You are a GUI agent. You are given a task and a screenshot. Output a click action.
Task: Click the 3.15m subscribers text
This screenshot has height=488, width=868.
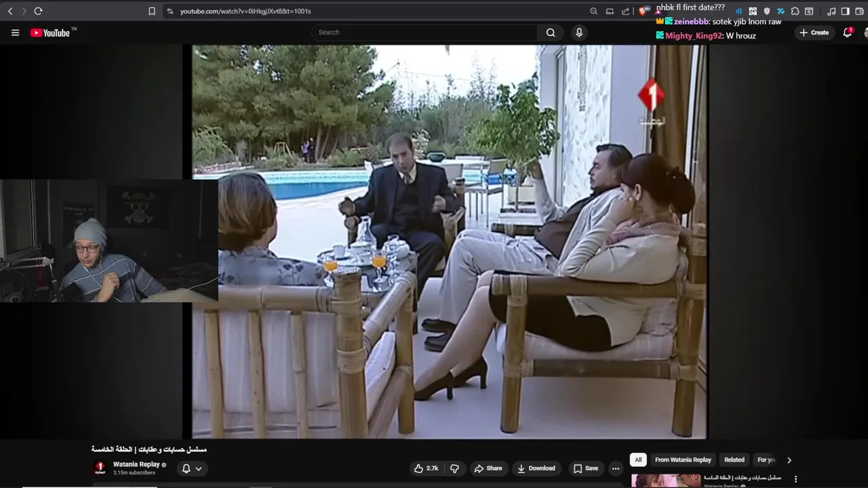tap(134, 473)
